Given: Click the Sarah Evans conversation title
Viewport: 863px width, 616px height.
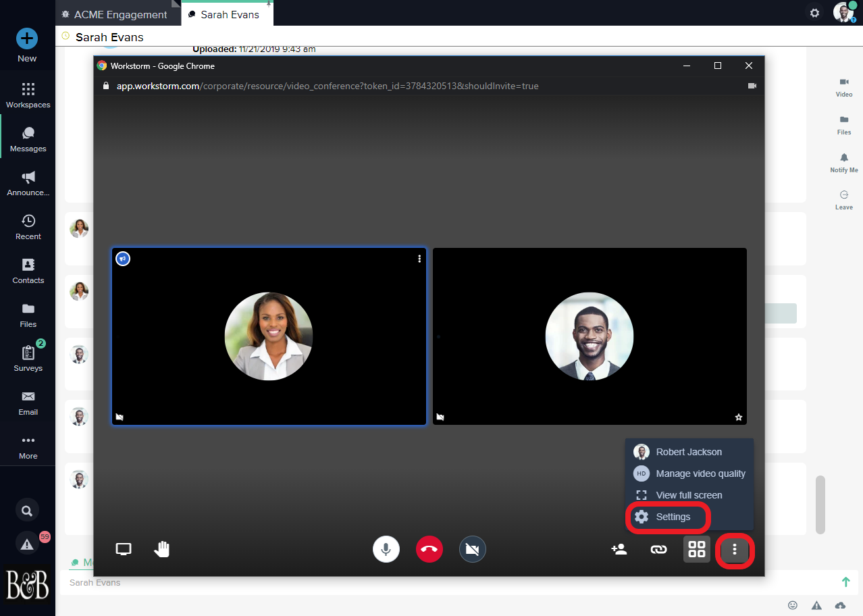Looking at the screenshot, I should pos(109,37).
